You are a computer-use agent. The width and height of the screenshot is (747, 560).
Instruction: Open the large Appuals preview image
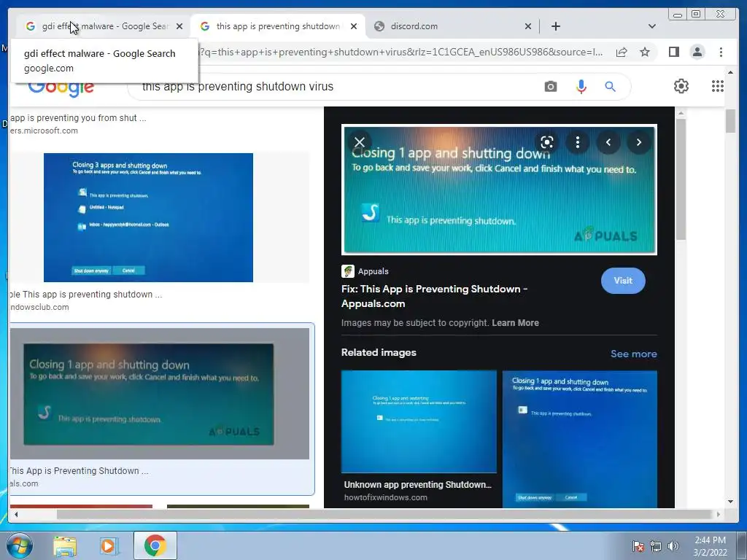coord(499,190)
